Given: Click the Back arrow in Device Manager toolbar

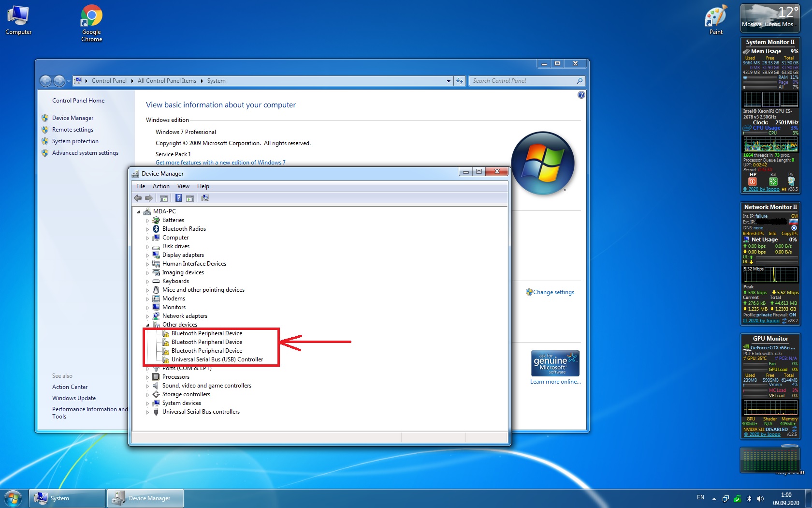Looking at the screenshot, I should click(x=138, y=198).
